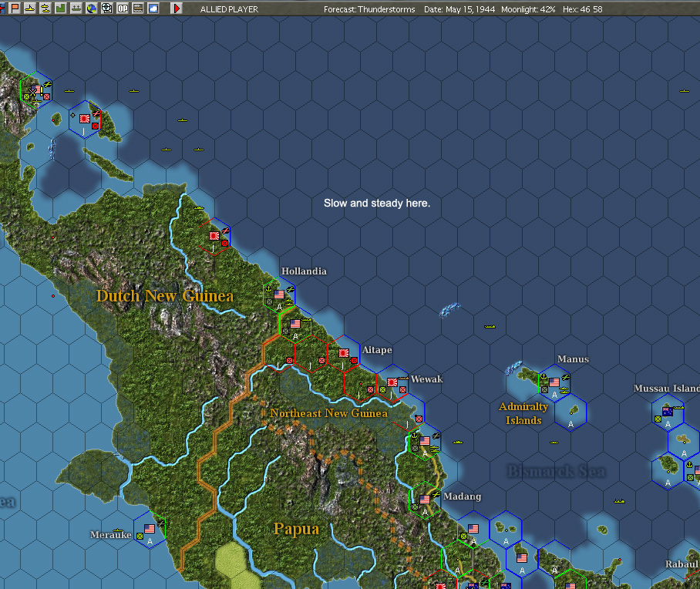Select the Japanese flag unit at Aitape
Screen dimensions: 700x589
click(x=344, y=354)
